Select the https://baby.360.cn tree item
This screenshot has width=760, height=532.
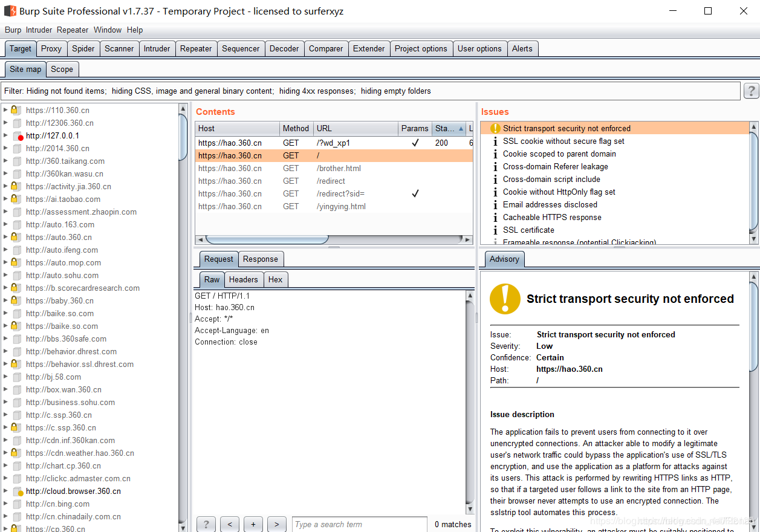pos(60,300)
